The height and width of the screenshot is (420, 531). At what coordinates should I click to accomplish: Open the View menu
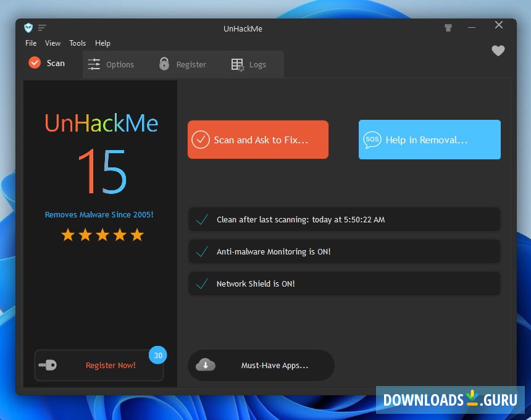click(x=53, y=43)
